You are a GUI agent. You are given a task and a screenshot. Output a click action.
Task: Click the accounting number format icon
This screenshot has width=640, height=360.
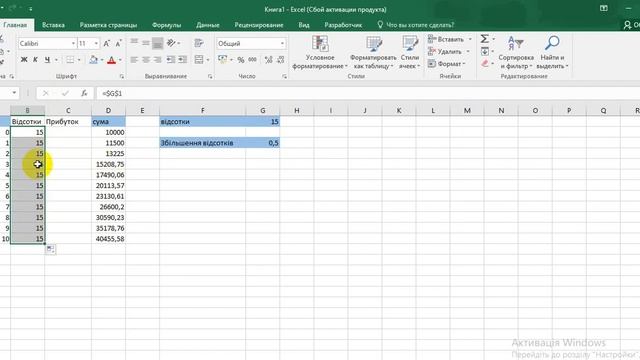[x=222, y=60]
